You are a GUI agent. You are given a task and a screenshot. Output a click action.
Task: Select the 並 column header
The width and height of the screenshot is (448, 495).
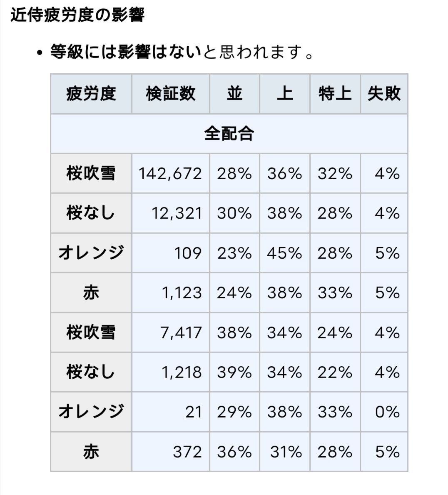tap(234, 94)
